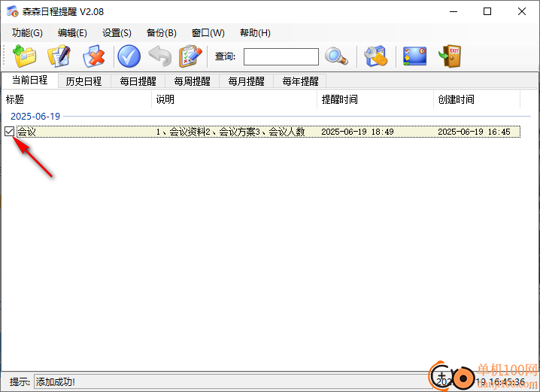
Task: Sort by the 标题 column header
Action: [77, 99]
